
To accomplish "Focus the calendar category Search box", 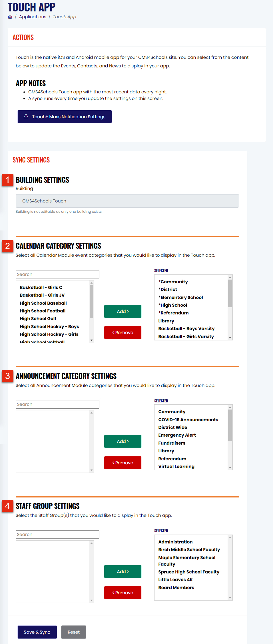I will (x=57, y=274).
